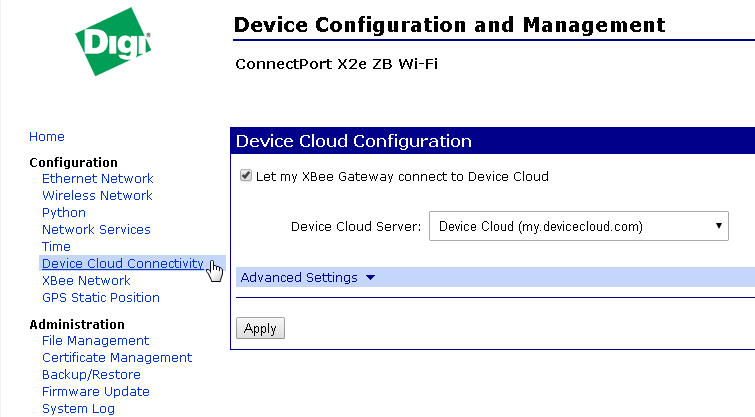This screenshot has width=755, height=417.
Task: Open the Device Cloud Server dropdown
Action: coord(578,227)
